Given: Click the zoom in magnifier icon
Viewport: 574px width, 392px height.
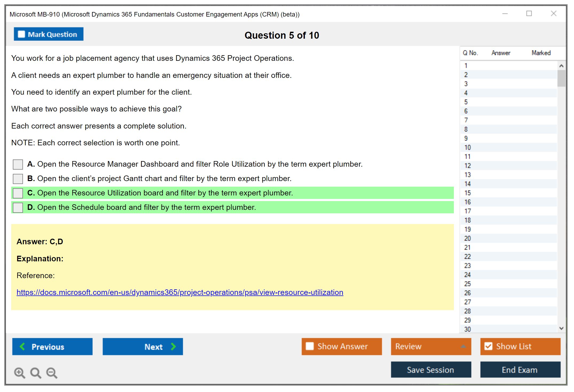Looking at the screenshot, I should [19, 373].
